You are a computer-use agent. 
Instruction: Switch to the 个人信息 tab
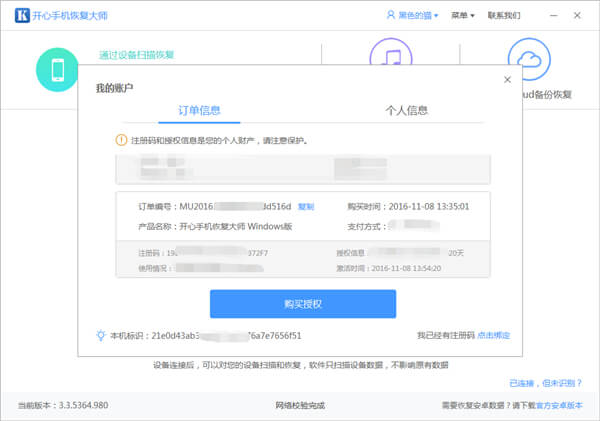[406, 111]
